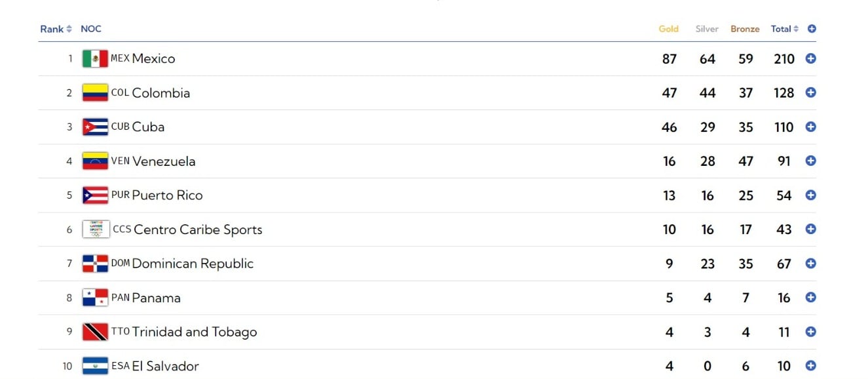Sort the table by Rank
868x379 pixels.
click(56, 29)
